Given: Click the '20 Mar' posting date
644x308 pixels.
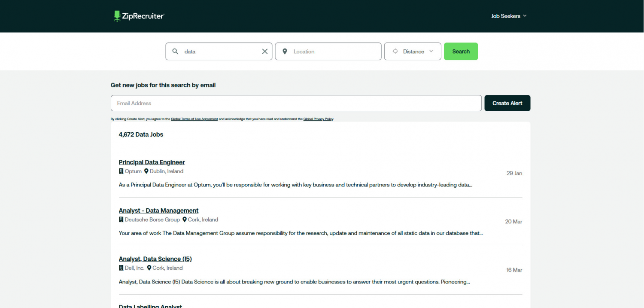Looking at the screenshot, I should pos(514,222).
